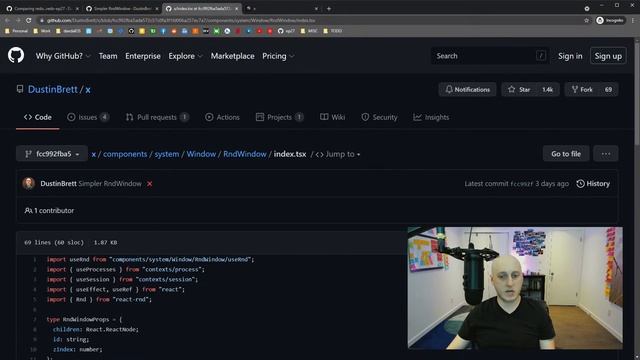Close the active index.tsx browser tab
The height and width of the screenshot is (360, 640).
click(236, 8)
